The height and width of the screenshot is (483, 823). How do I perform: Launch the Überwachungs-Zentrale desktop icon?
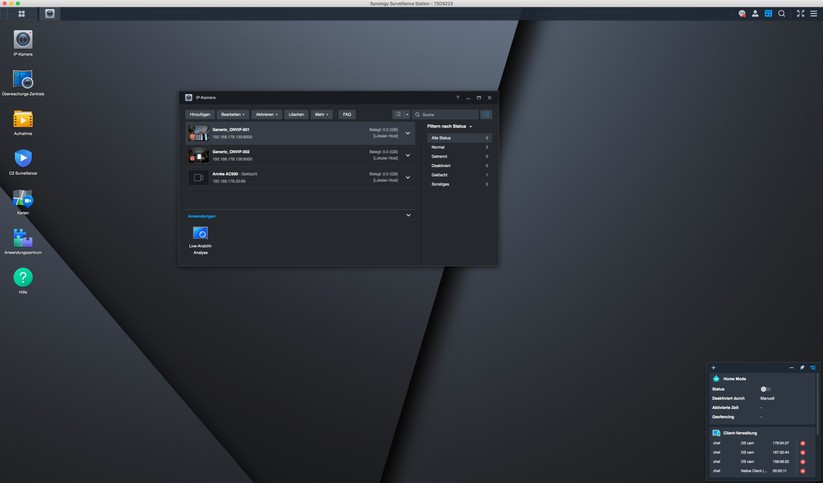pyautogui.click(x=22, y=80)
